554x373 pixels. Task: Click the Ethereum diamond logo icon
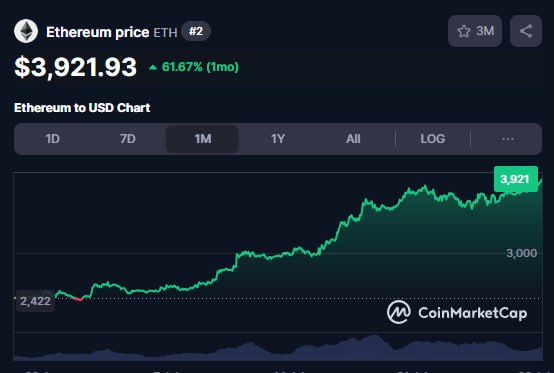(x=26, y=31)
